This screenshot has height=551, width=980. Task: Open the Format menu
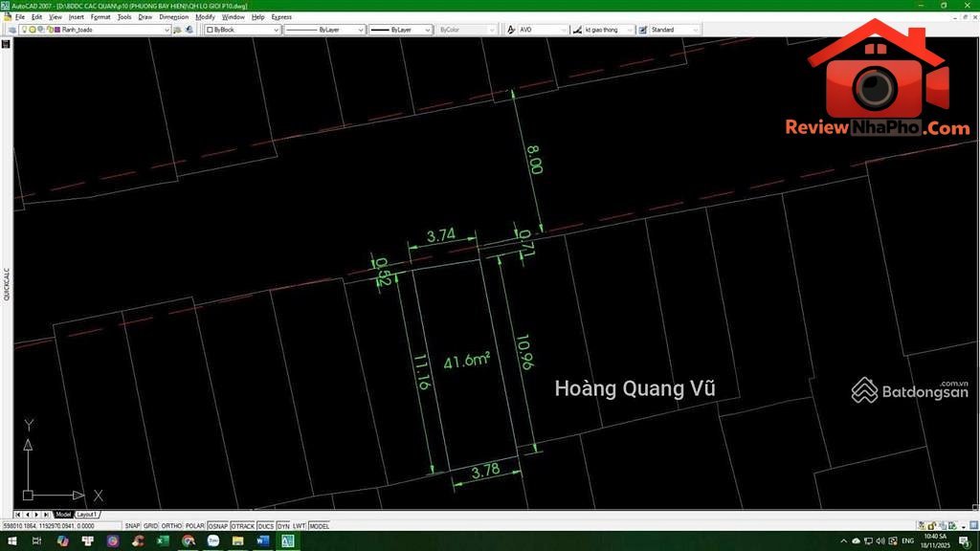(x=100, y=17)
